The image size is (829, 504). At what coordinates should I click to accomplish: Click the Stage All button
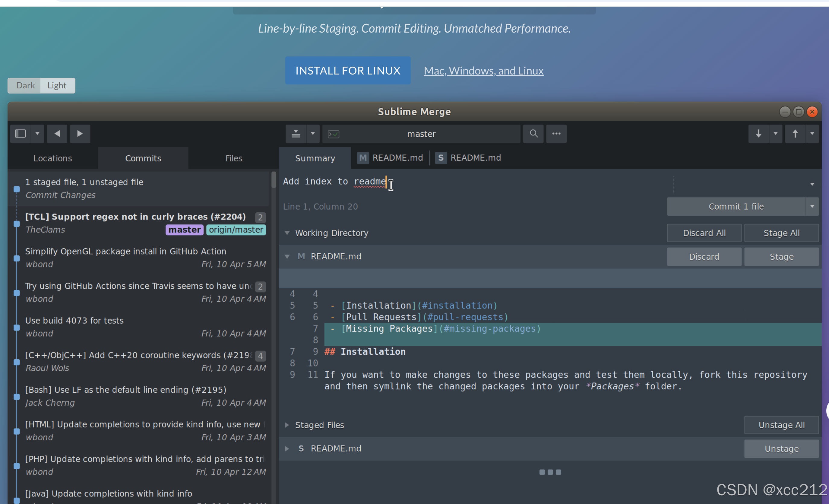click(x=781, y=233)
